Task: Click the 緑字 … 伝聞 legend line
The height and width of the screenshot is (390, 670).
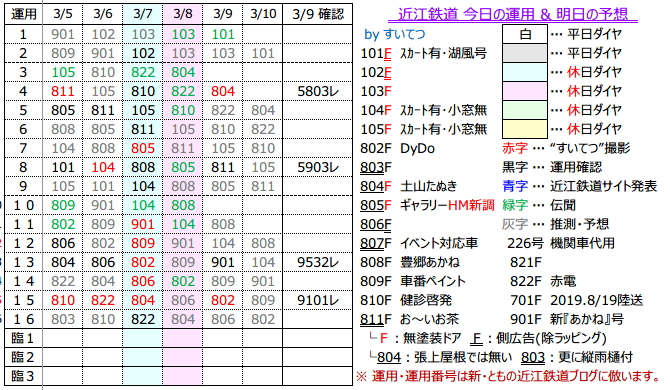Action: (539, 205)
